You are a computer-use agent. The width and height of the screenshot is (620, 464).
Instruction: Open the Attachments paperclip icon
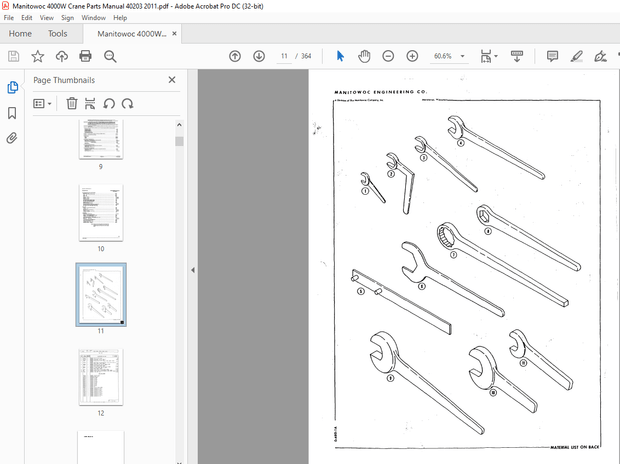(12, 138)
